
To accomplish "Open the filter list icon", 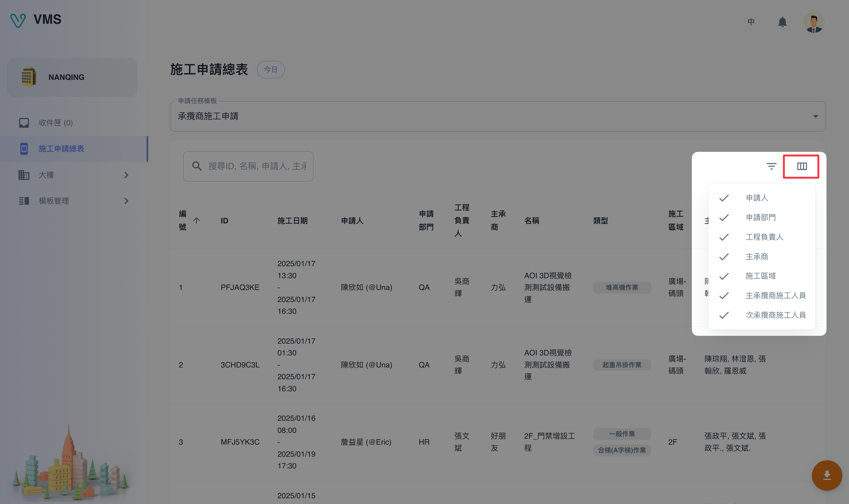I will (x=771, y=166).
